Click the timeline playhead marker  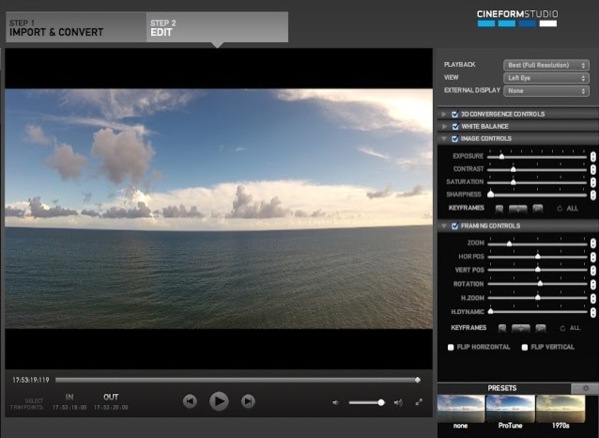[x=418, y=380]
